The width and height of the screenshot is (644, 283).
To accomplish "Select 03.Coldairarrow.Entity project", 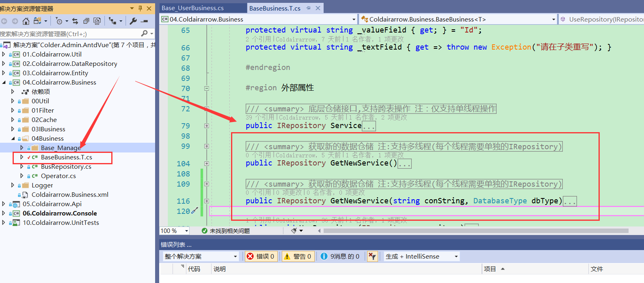I will tap(55, 73).
